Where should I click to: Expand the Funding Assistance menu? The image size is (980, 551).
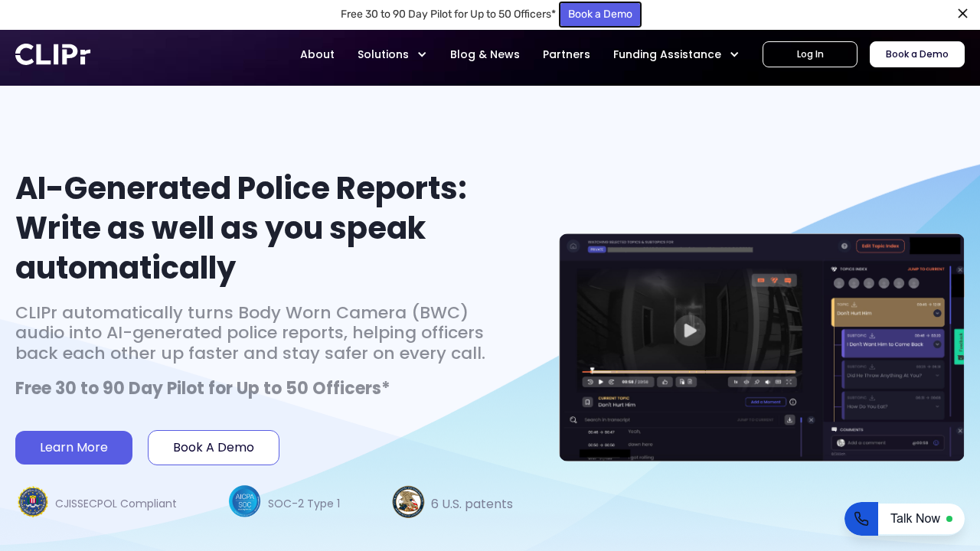click(675, 54)
